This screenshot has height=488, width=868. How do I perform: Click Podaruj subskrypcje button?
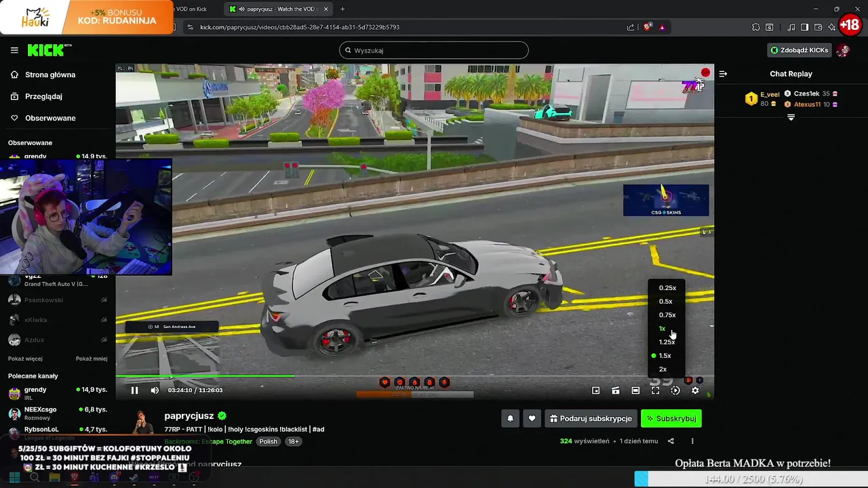pos(591,419)
